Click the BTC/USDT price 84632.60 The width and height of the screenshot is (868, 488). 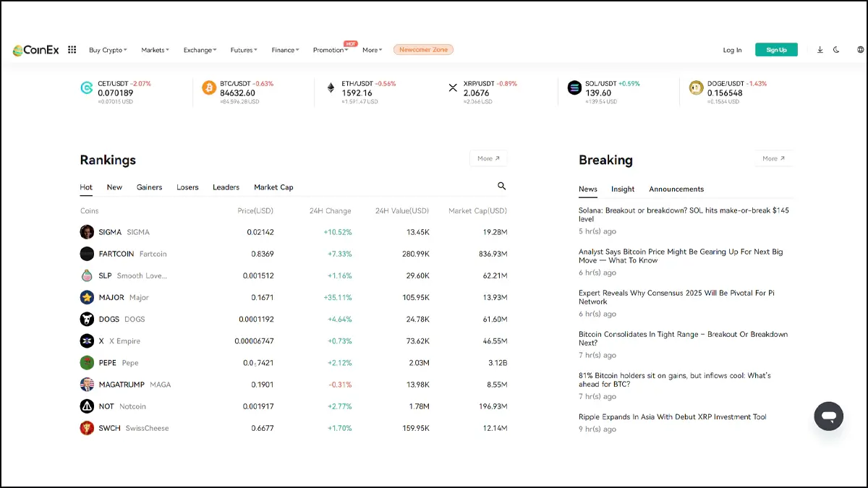click(237, 93)
